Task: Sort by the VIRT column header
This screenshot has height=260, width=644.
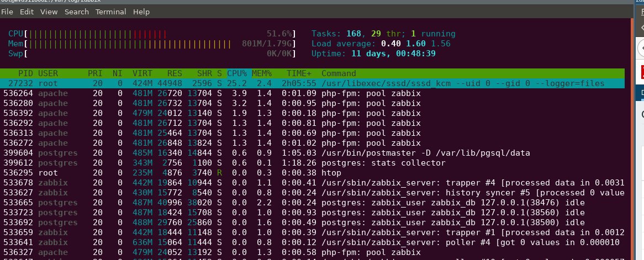Action: pos(142,73)
